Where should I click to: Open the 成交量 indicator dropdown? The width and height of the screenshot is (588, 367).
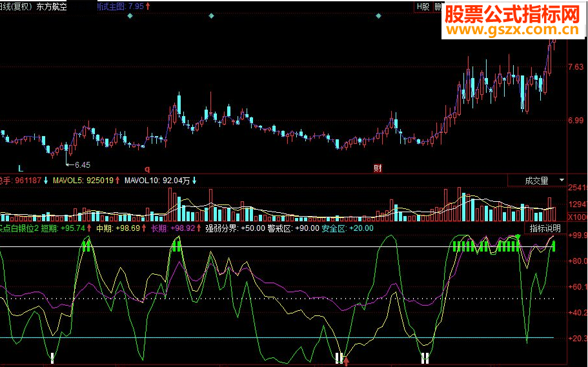(536, 181)
